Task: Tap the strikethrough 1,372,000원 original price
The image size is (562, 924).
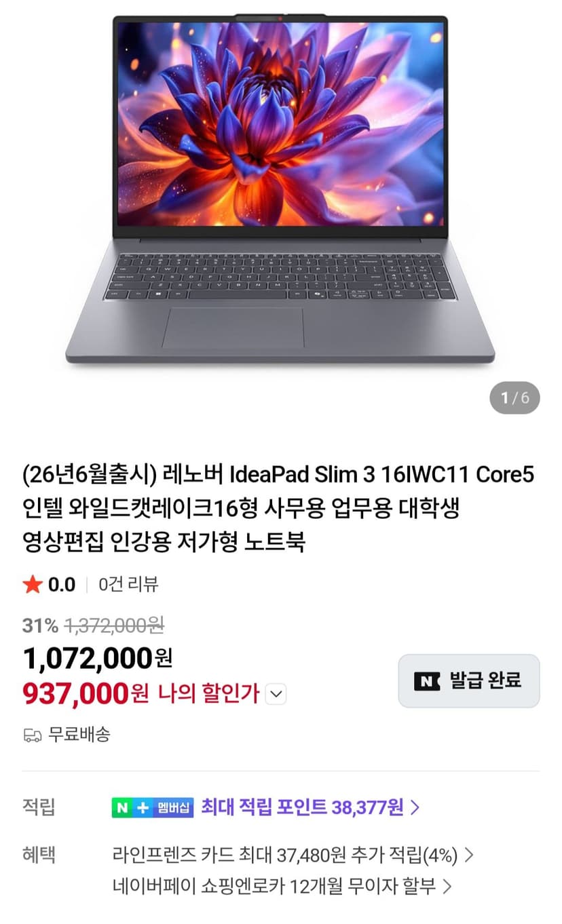Action: tap(113, 625)
